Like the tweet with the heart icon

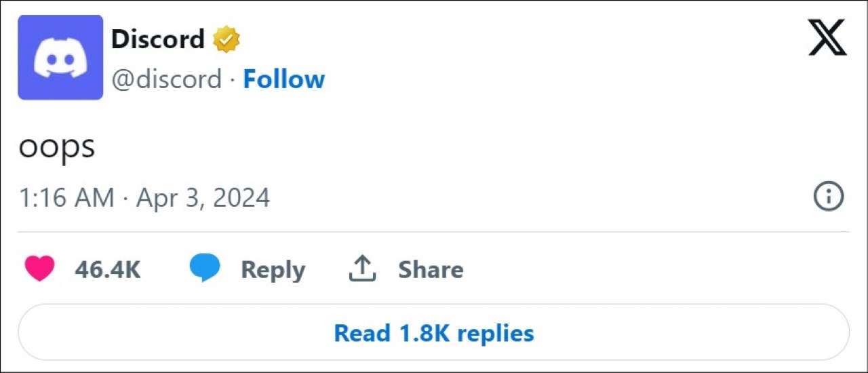coord(39,269)
